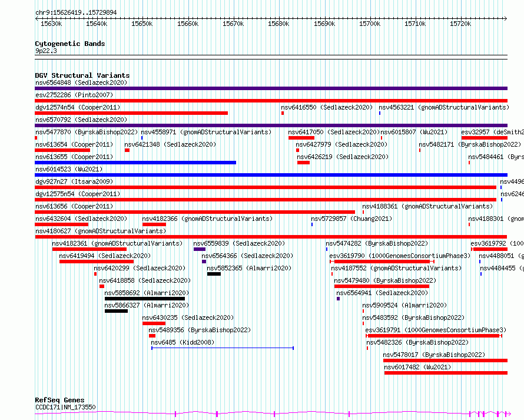The height and width of the screenshot is (420, 524).
Task: Open dgv12574n54 (Cooper2011) variant label
Action: pyautogui.click(x=78, y=107)
